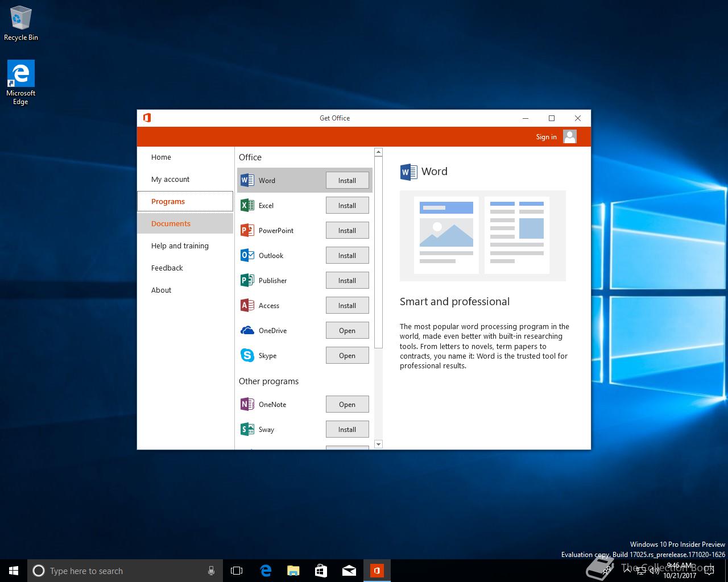Open Skype with its Open button

click(x=347, y=355)
